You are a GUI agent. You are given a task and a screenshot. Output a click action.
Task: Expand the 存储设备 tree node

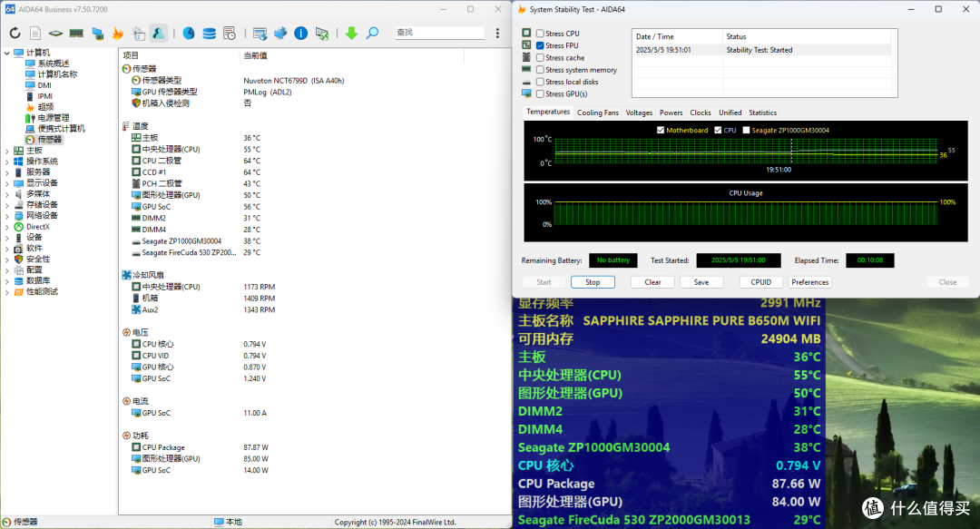[x=7, y=205]
